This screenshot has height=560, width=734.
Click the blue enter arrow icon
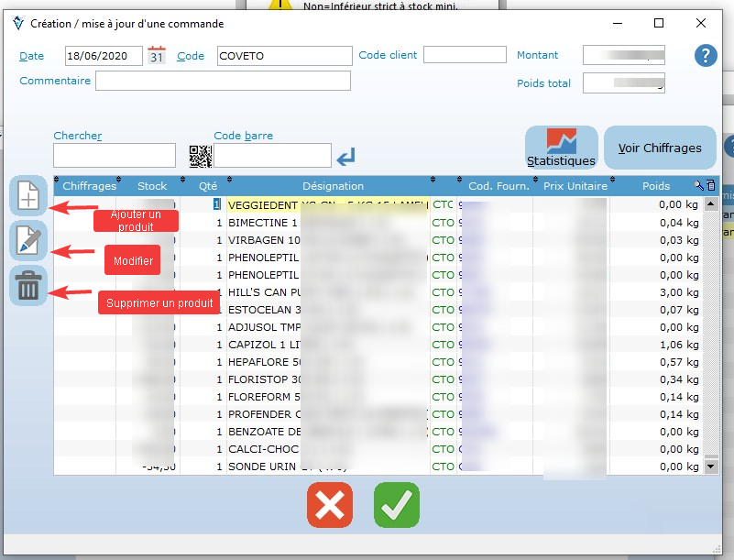point(346,157)
